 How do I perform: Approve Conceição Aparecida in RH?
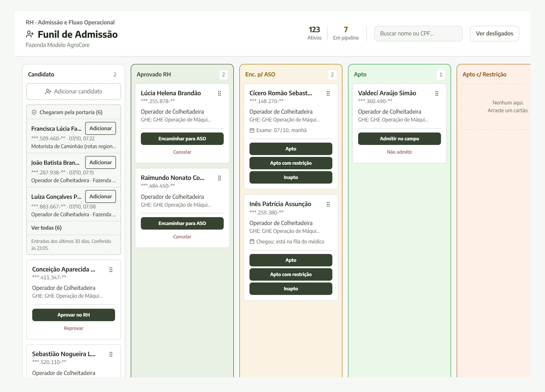point(73,315)
